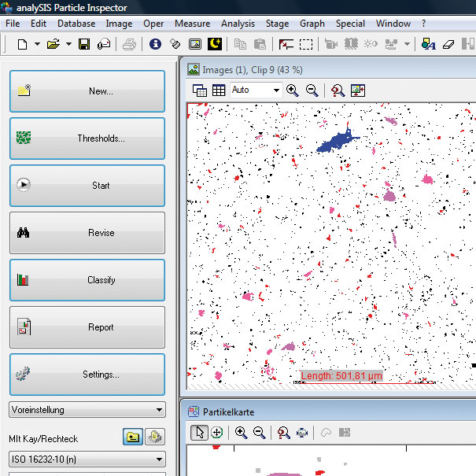Screen dimensions: 476x476
Task: Click the large blue particle in image
Action: [334, 142]
